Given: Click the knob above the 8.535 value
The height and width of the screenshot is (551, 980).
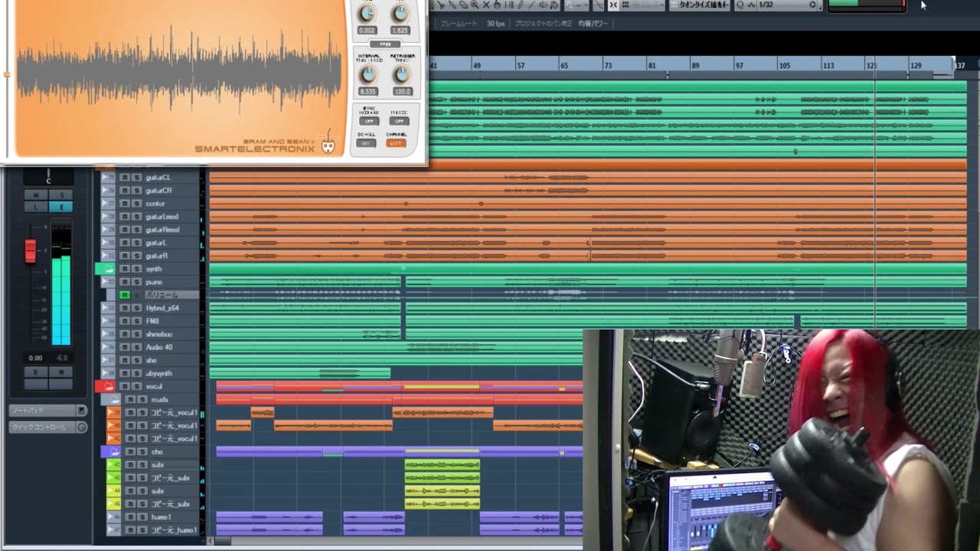Looking at the screenshot, I should pos(368,74).
